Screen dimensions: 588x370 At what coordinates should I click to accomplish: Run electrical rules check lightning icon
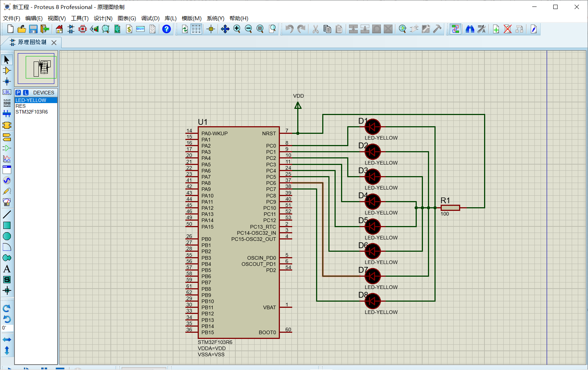[x=534, y=29]
